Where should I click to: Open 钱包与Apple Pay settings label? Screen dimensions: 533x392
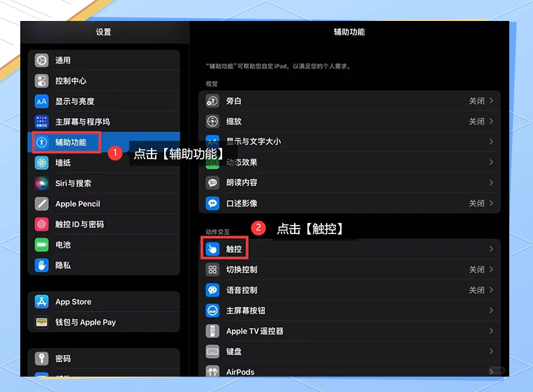coord(86,322)
